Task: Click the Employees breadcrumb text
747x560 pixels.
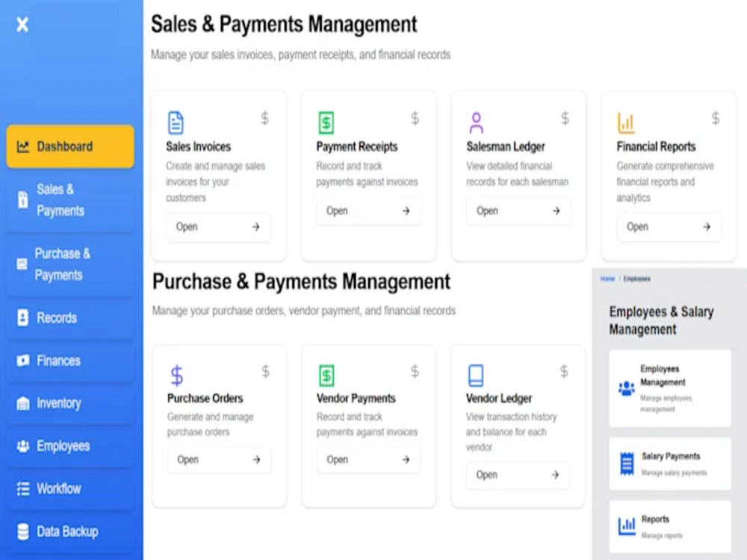Action: pyautogui.click(x=637, y=279)
